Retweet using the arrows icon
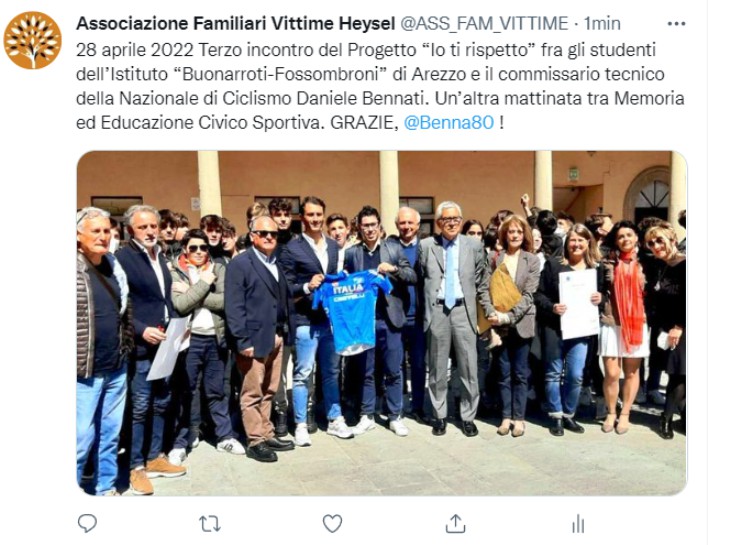The height and width of the screenshot is (545, 730). click(x=210, y=524)
